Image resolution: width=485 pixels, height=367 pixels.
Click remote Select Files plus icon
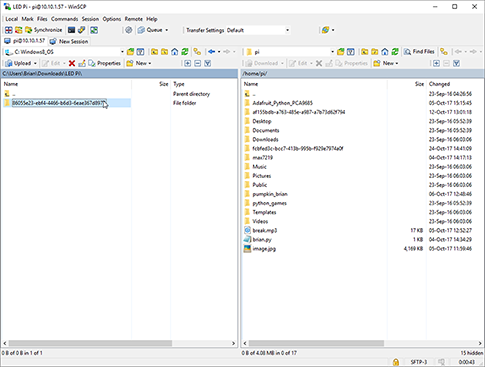coord(436,63)
